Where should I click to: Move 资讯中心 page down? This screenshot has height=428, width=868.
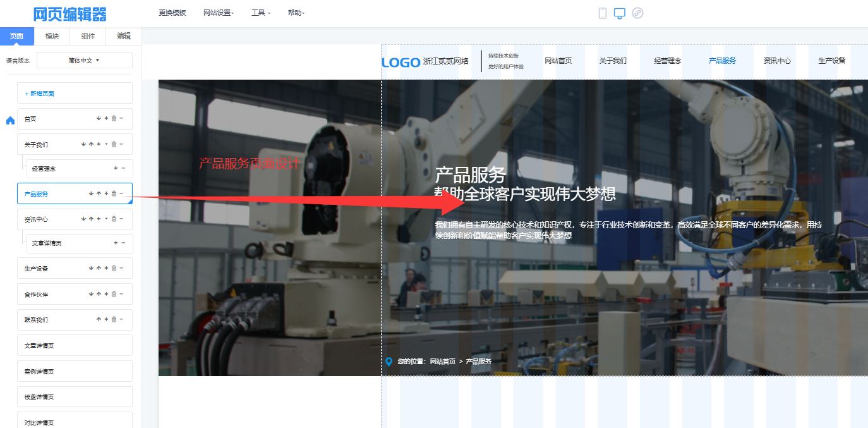(x=83, y=219)
